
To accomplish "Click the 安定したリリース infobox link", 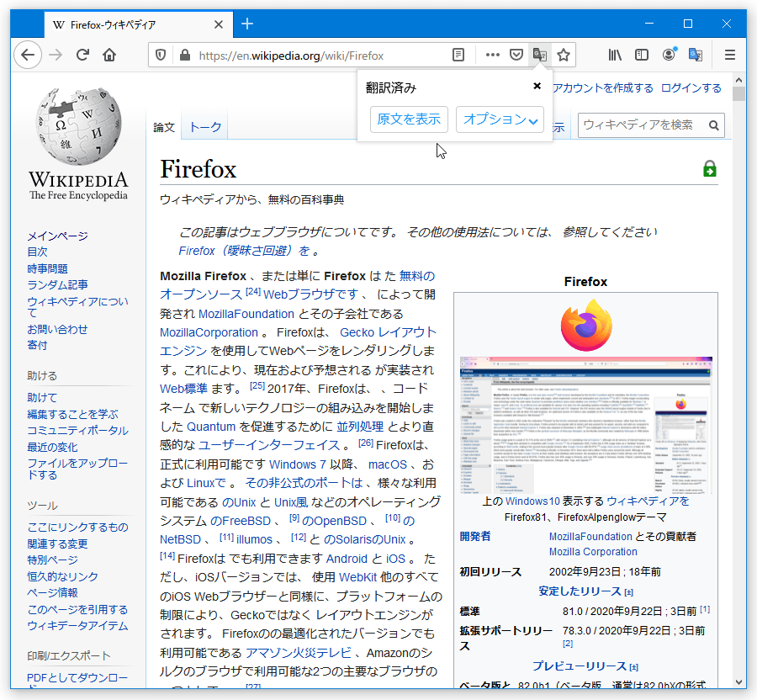I will [x=580, y=591].
